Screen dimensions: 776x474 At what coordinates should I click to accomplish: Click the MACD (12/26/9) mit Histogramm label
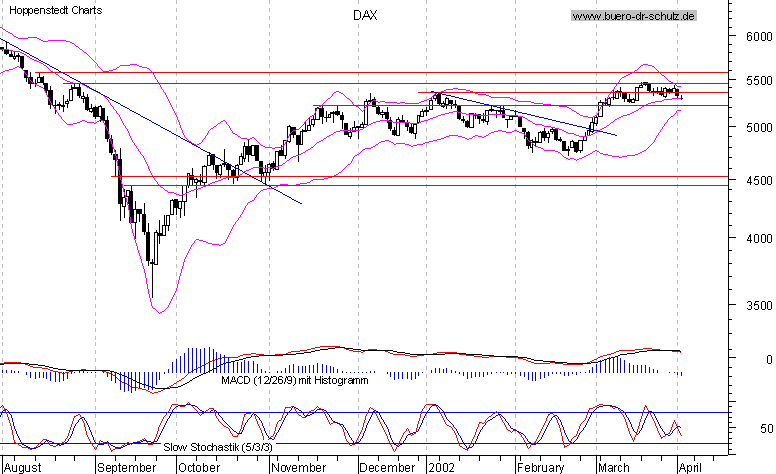294,380
